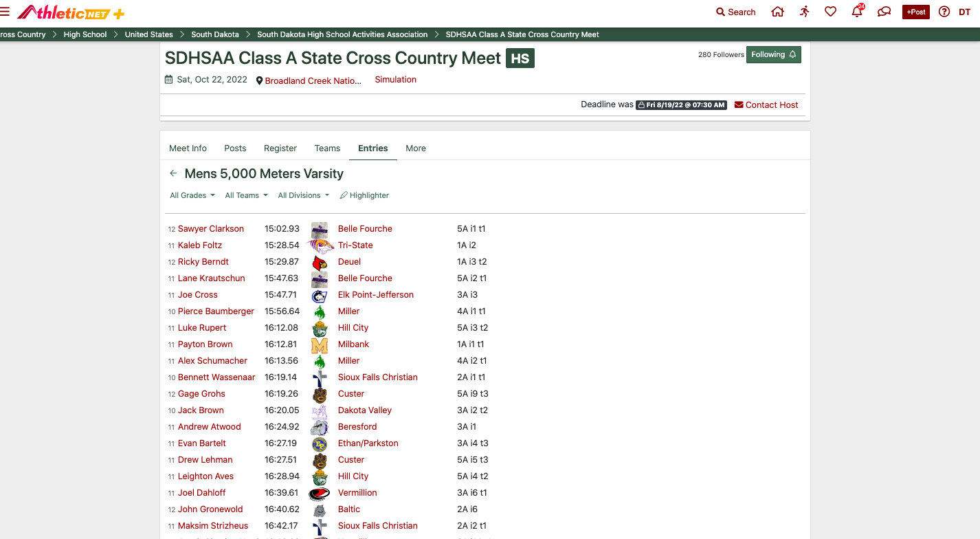Click the Baltic bulldog logo
This screenshot has height=539, width=980.
click(x=320, y=510)
